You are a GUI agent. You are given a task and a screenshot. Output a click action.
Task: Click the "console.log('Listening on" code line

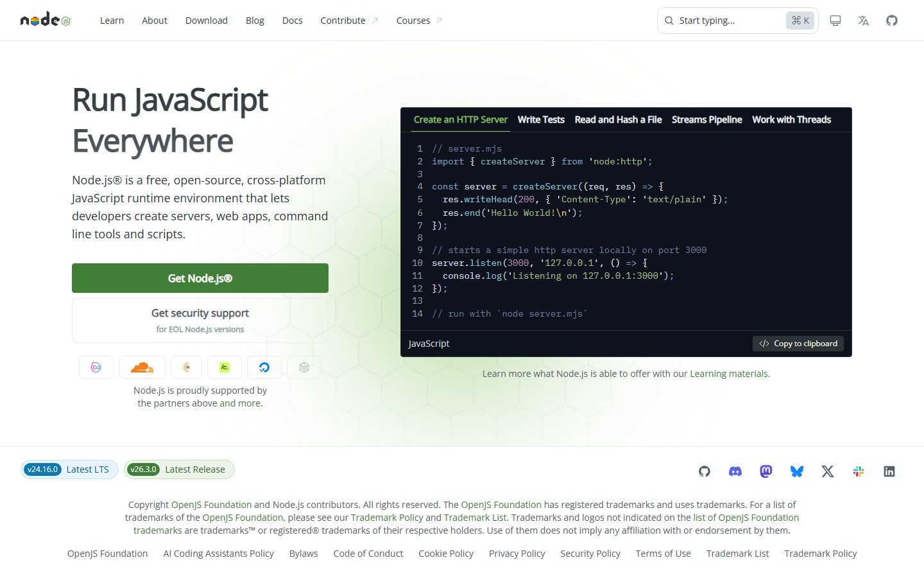coord(558,276)
